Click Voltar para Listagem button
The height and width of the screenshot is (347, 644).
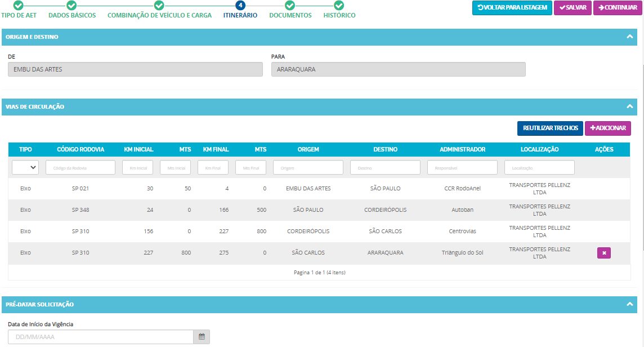coord(512,8)
